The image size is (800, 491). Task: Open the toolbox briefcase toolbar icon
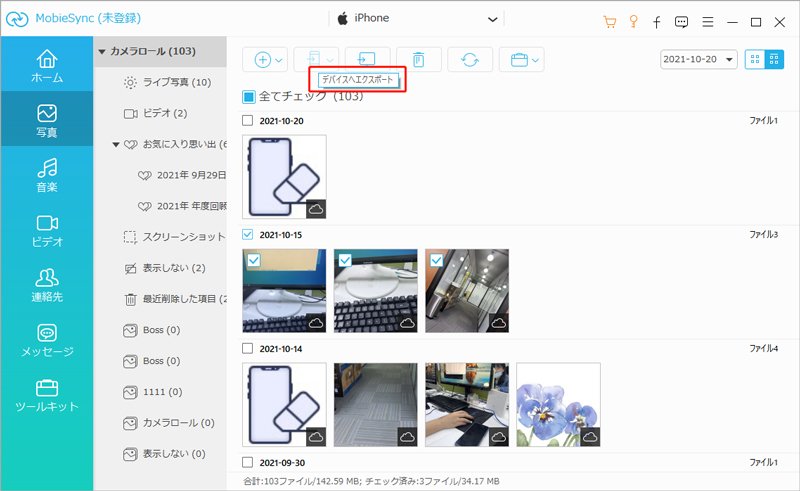(x=519, y=60)
